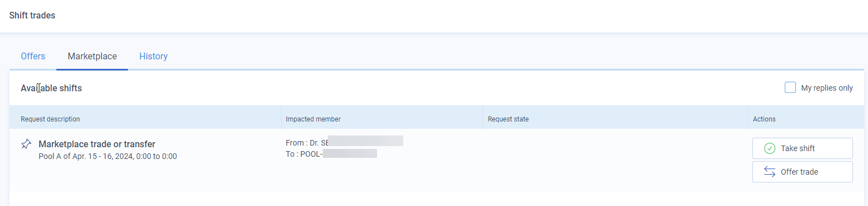This screenshot has width=868, height=206.
Task: Click the Actions column header
Action: pos(764,119)
